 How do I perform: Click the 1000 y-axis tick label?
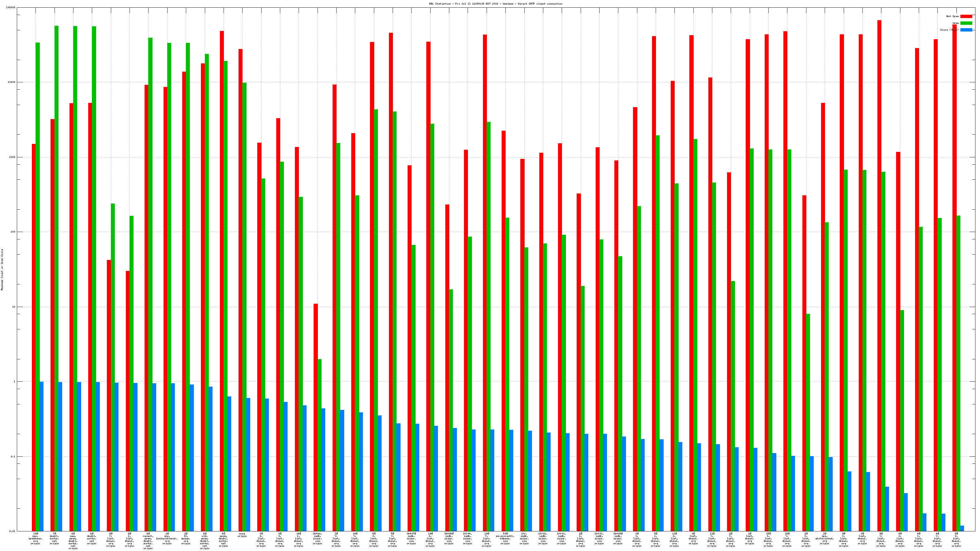13,157
